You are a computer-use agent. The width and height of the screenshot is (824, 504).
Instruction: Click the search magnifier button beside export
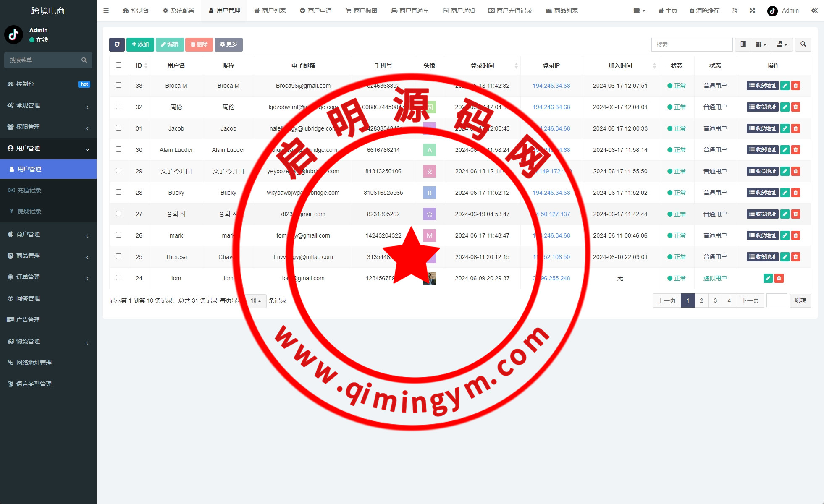pyautogui.click(x=803, y=44)
